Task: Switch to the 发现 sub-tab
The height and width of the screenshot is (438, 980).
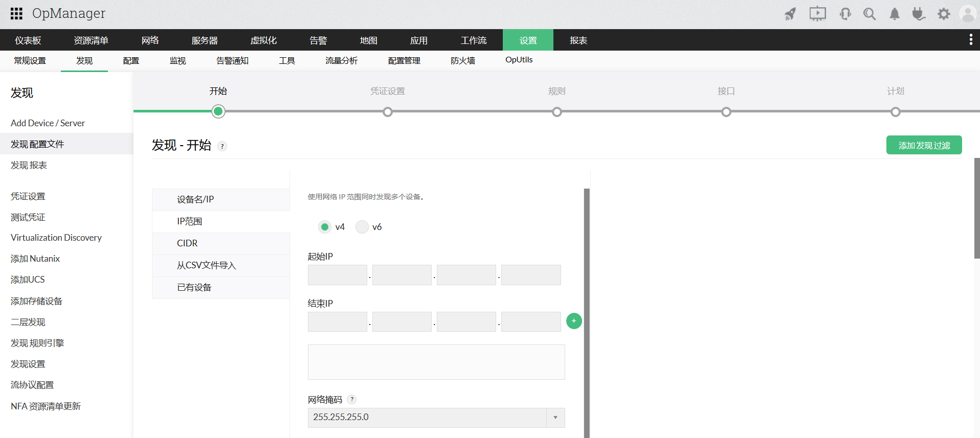Action: point(84,61)
